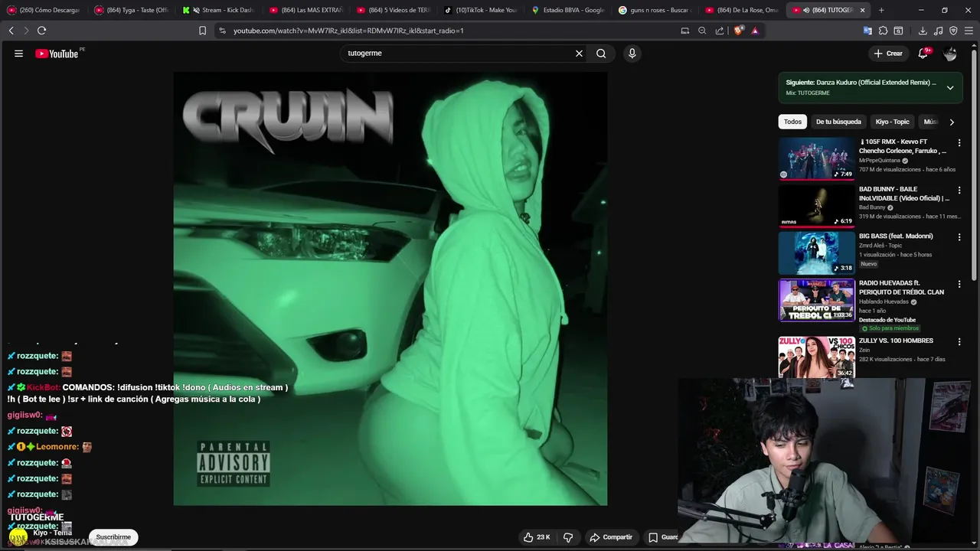Open BIG BASS feat. Madonni thumbnail

click(816, 253)
